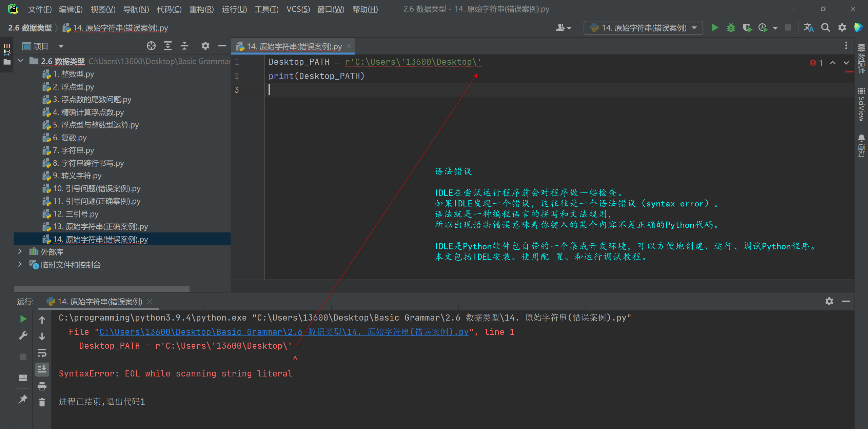Open the Notifications side panel
This screenshot has width=868, height=429.
coord(862,146)
